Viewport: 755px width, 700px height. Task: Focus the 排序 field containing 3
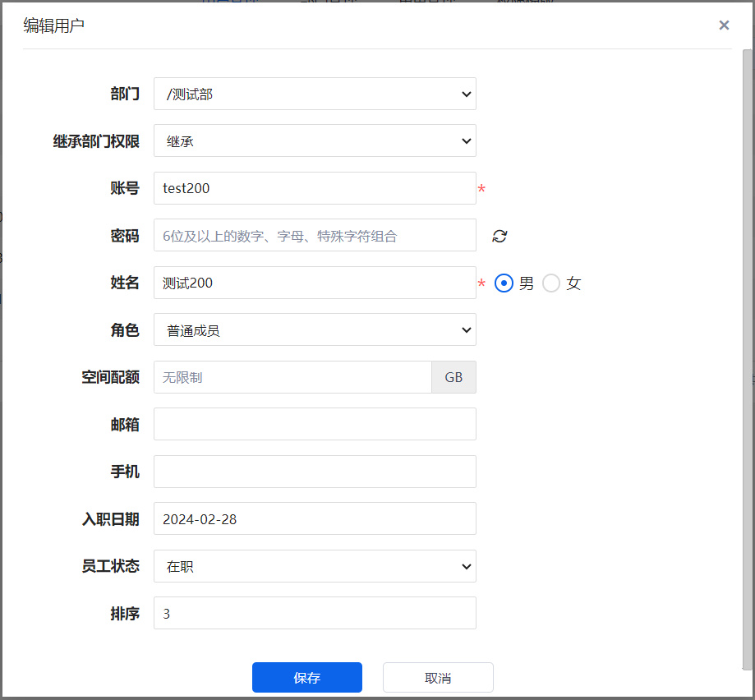(x=315, y=613)
